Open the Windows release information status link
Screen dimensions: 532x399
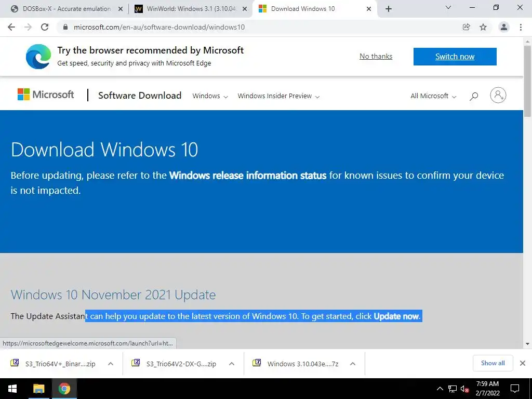tap(248, 176)
